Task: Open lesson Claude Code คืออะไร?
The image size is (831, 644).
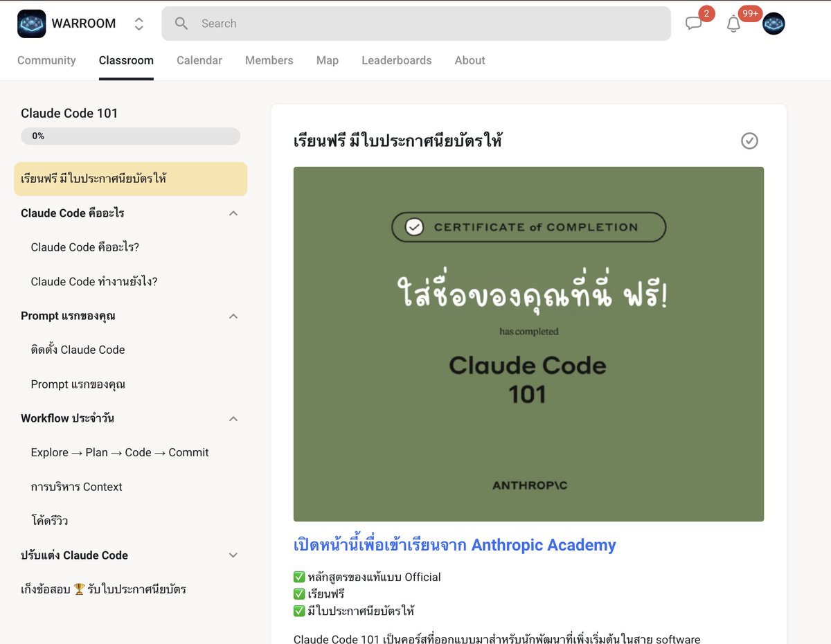Action: point(85,247)
